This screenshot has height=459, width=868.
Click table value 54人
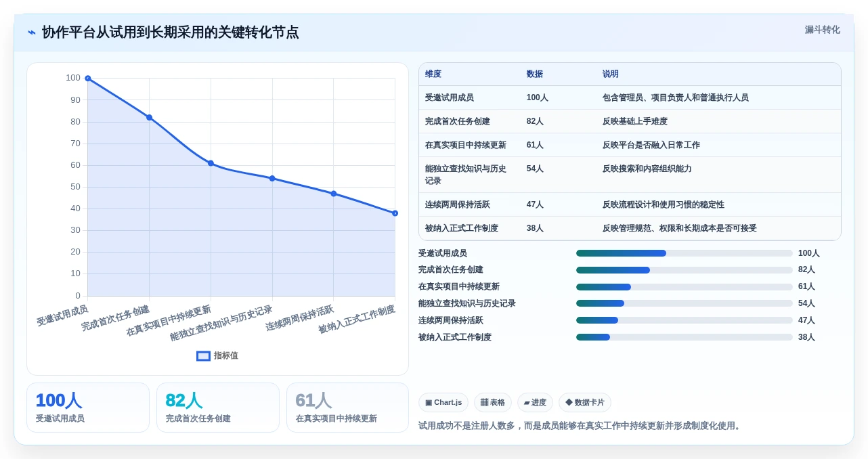click(535, 169)
